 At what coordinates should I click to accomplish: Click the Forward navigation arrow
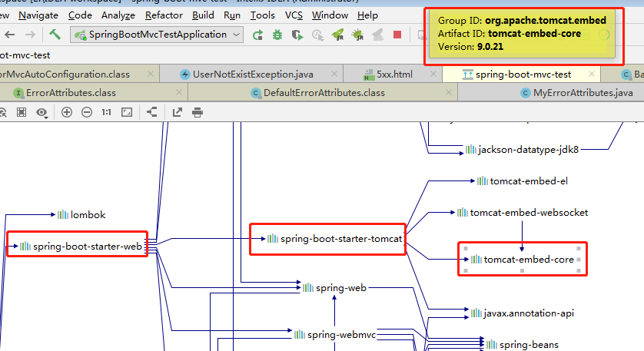point(30,35)
